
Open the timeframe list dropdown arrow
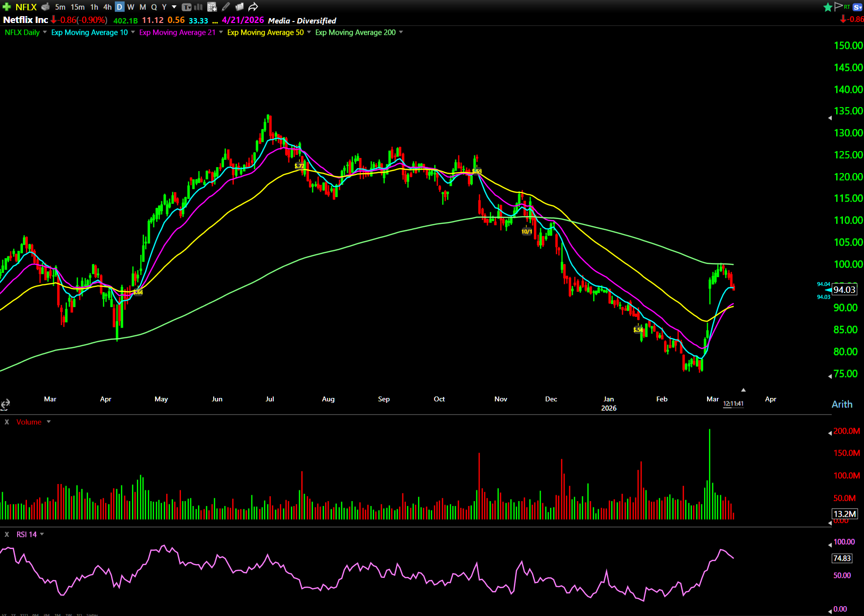tap(174, 7)
